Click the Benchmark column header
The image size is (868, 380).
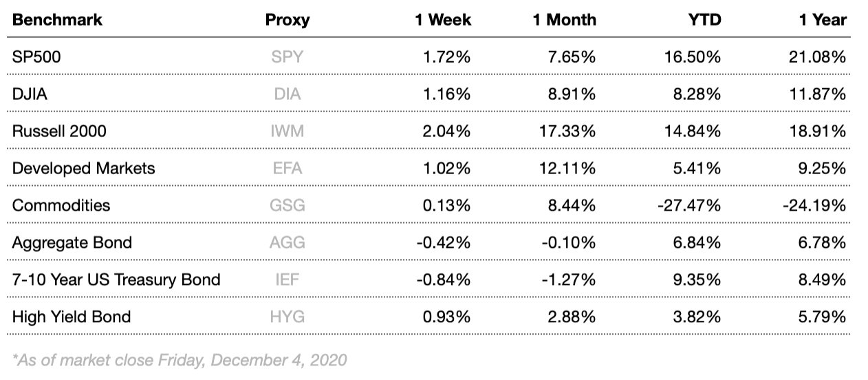[57, 20]
